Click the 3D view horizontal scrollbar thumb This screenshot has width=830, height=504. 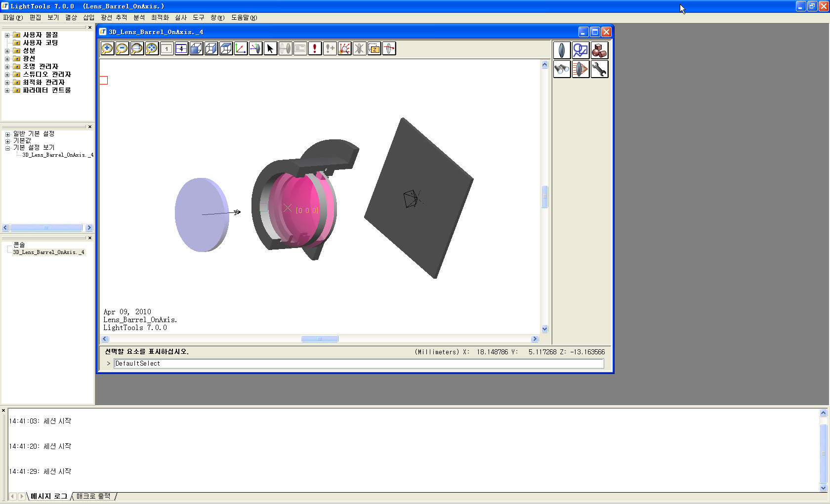pos(320,339)
